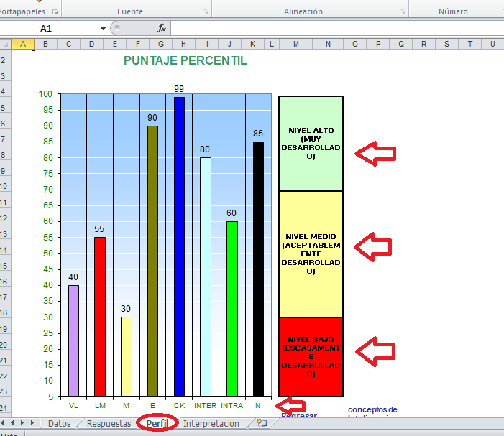504x436 pixels.
Task: Open the Portapapeles dialog launcher
Action: (x=55, y=12)
